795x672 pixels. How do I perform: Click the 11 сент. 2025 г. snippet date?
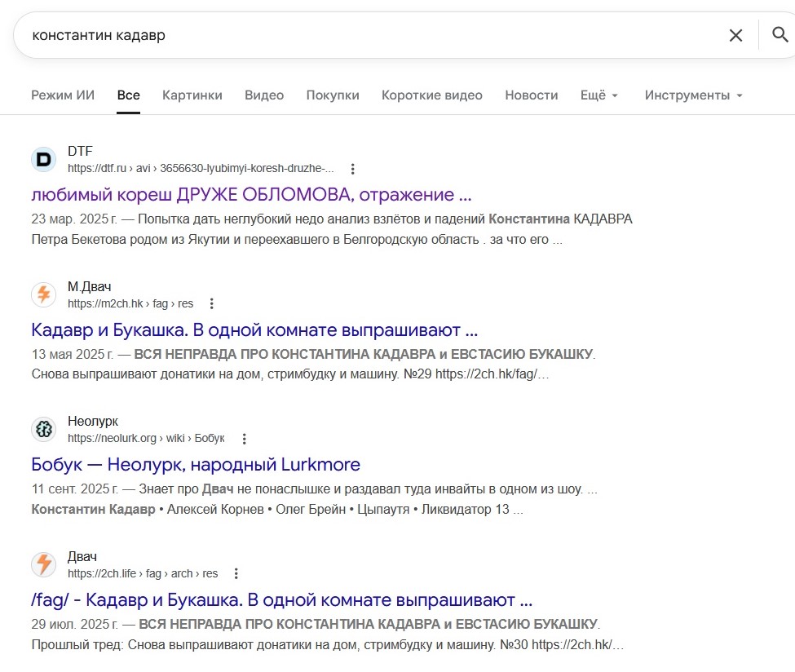coord(74,489)
